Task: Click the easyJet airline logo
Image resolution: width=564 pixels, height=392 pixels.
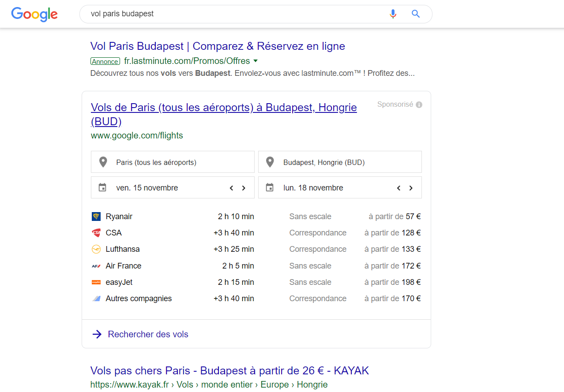Action: click(96, 282)
